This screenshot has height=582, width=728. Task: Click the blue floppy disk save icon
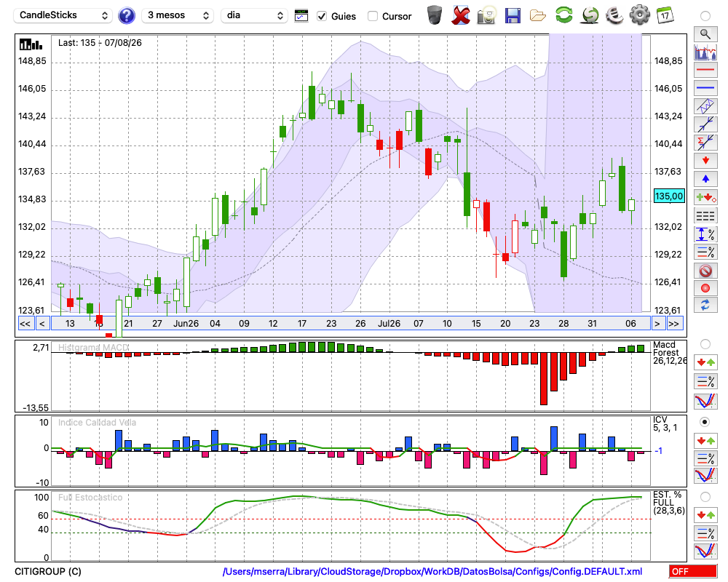pos(513,16)
